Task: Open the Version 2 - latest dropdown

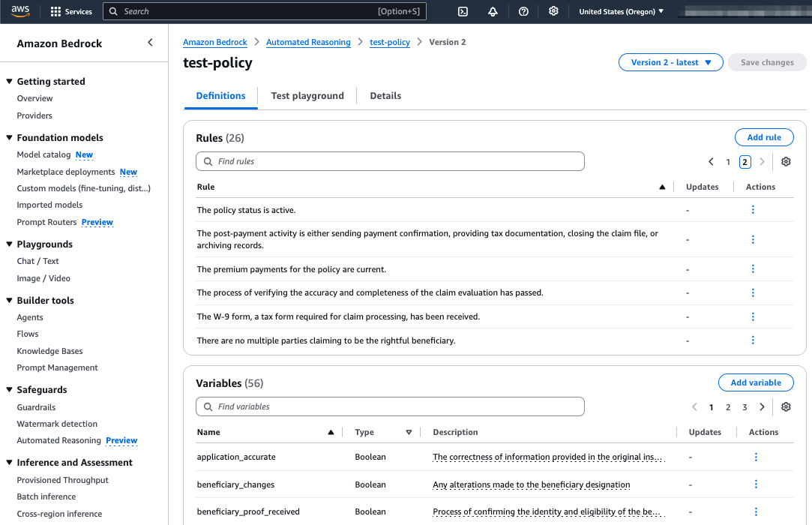Action: click(670, 62)
